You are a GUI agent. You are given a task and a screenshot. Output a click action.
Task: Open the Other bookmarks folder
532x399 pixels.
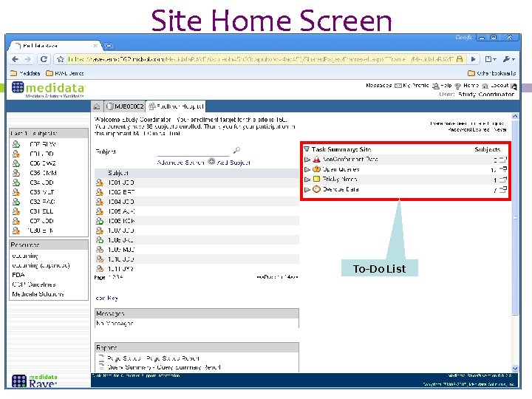tap(491, 73)
